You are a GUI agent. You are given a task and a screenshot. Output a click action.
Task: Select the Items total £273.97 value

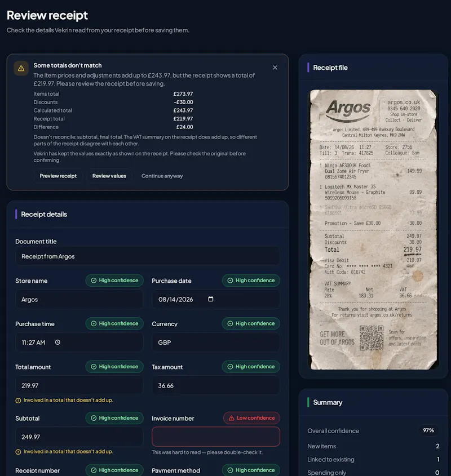pyautogui.click(x=183, y=94)
